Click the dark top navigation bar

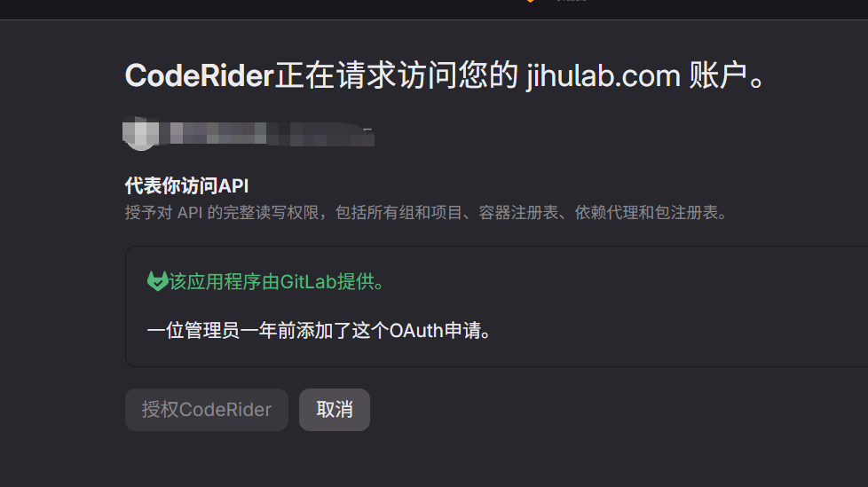tap(434, 10)
